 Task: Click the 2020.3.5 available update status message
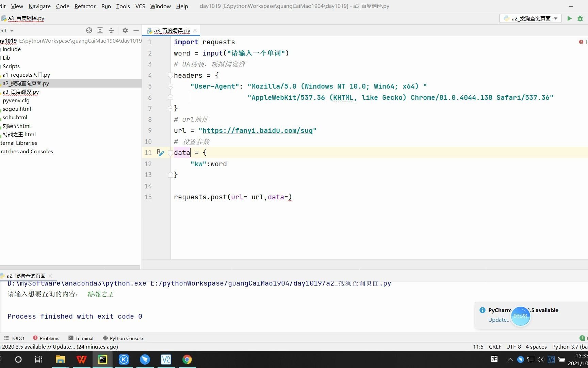coord(60,347)
